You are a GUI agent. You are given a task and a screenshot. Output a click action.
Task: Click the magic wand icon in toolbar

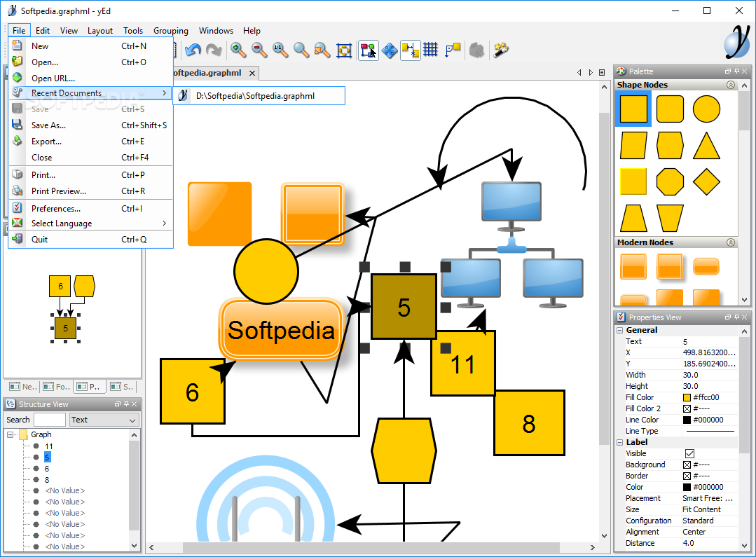point(501,50)
